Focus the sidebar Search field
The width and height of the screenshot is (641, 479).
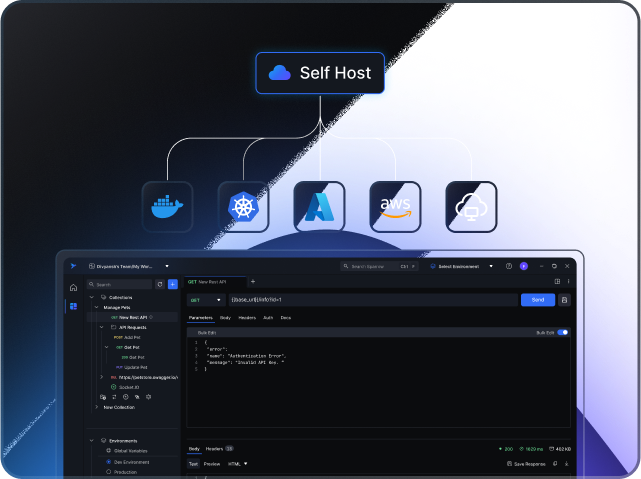119,284
